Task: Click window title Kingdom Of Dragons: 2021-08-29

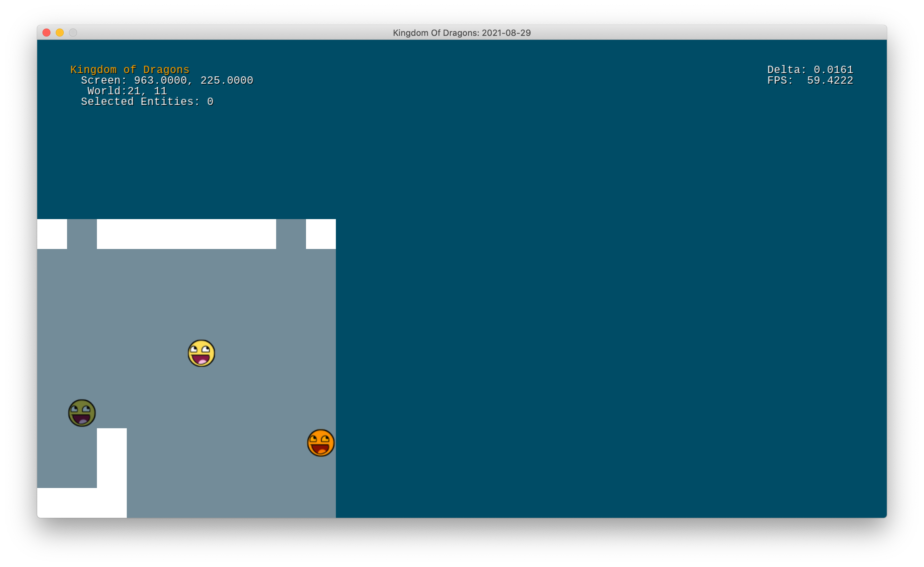Action: coord(462,33)
